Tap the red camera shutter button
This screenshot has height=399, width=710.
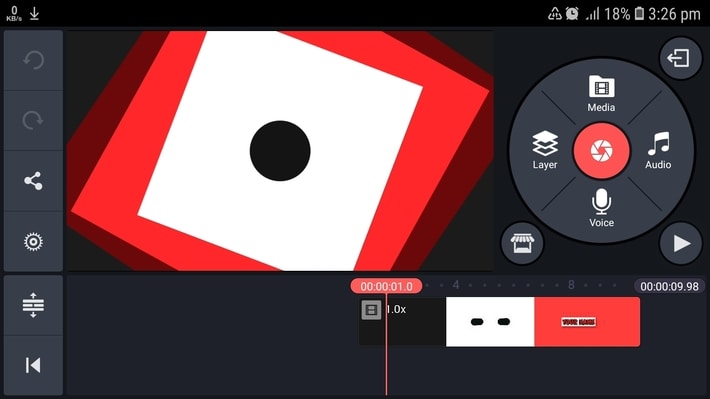click(x=601, y=150)
